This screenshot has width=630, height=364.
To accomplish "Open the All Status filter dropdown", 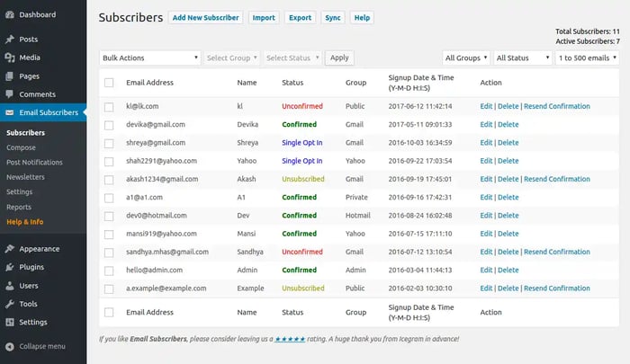I will [x=523, y=58].
